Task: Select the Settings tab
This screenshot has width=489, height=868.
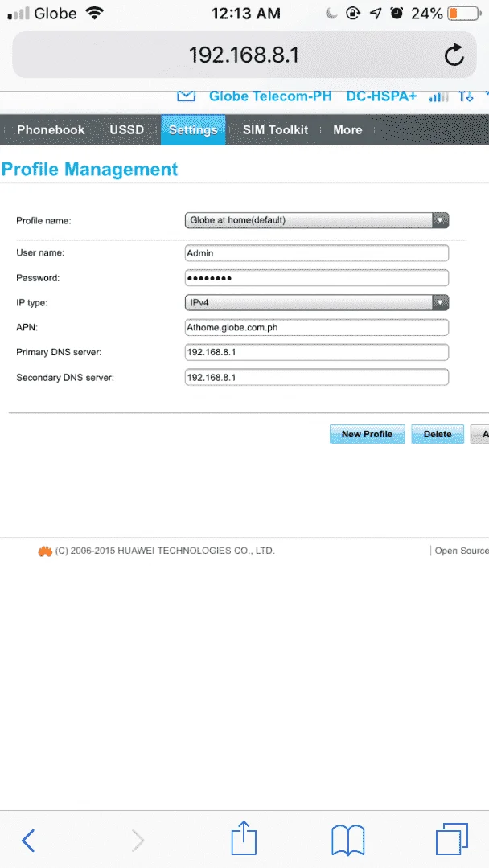Action: [193, 129]
